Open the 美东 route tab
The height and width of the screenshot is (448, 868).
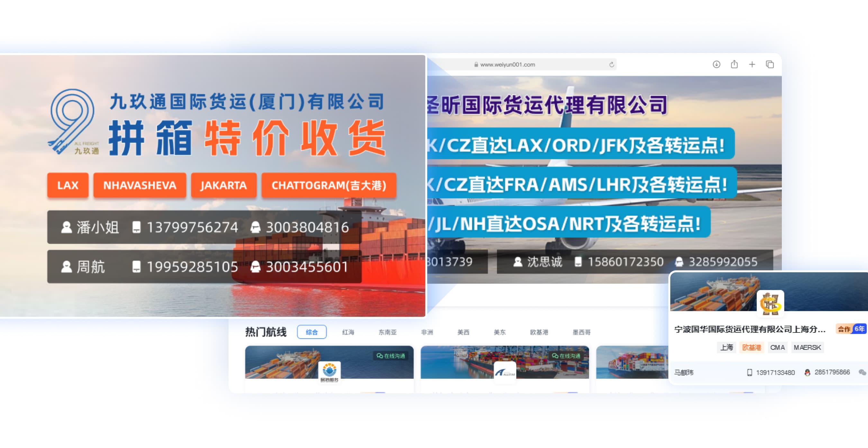pyautogui.click(x=500, y=332)
